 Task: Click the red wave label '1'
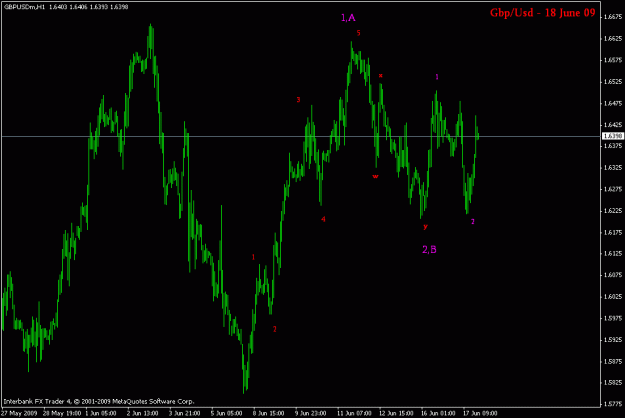253,257
